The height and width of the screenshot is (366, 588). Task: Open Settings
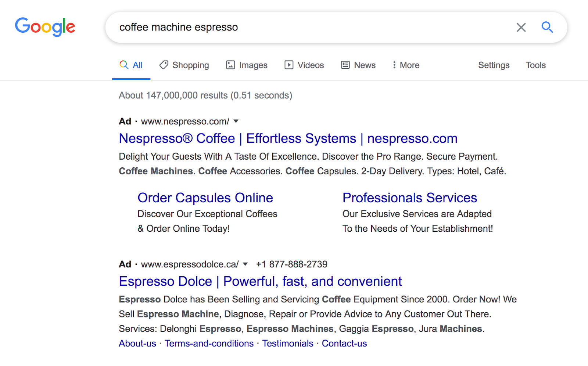(x=494, y=65)
